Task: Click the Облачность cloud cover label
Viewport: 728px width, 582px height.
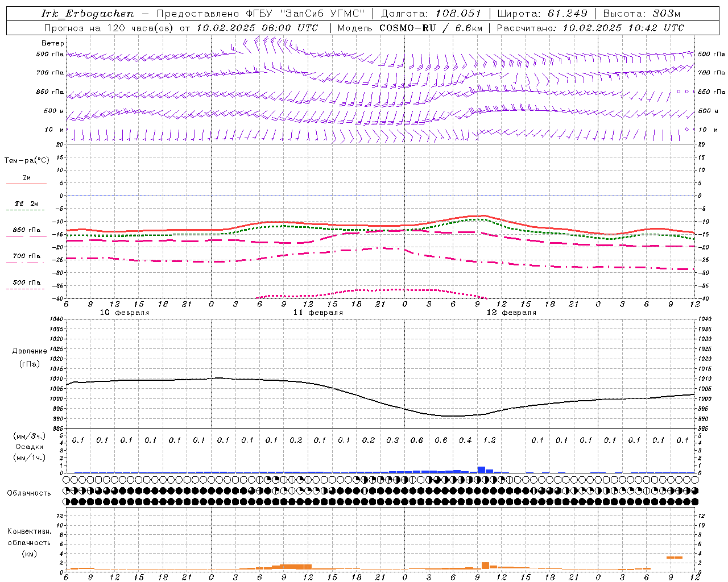Action: point(29,493)
